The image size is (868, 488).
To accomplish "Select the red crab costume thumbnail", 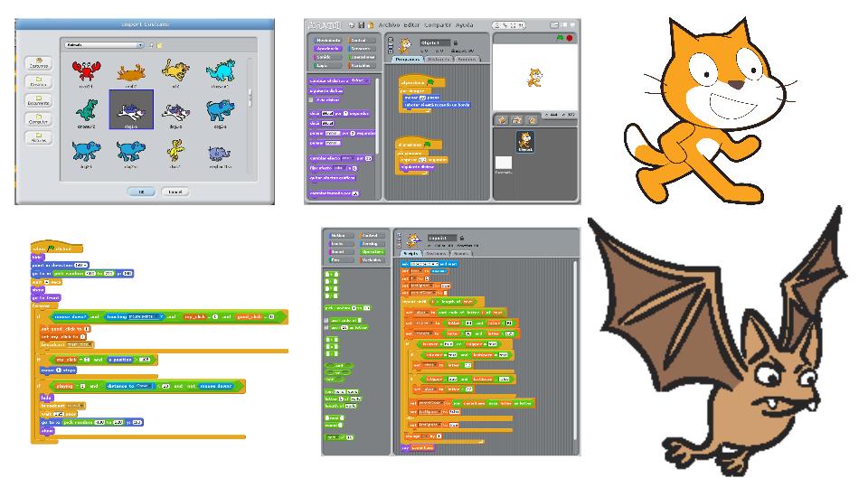I will [87, 71].
